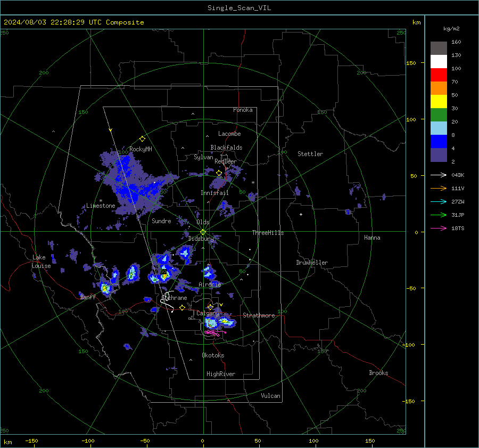The width and height of the screenshot is (479, 448).
Task: Click the RedDeer city label
Action: (x=226, y=161)
